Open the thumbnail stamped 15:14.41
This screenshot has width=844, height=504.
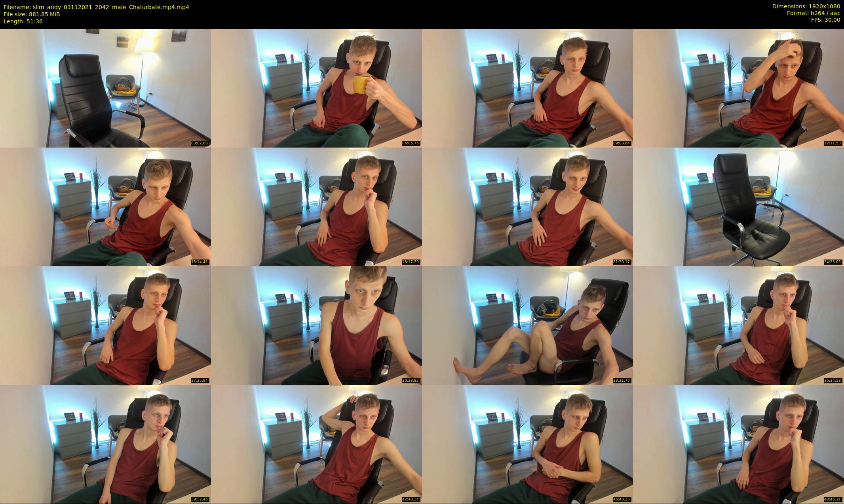point(105,207)
